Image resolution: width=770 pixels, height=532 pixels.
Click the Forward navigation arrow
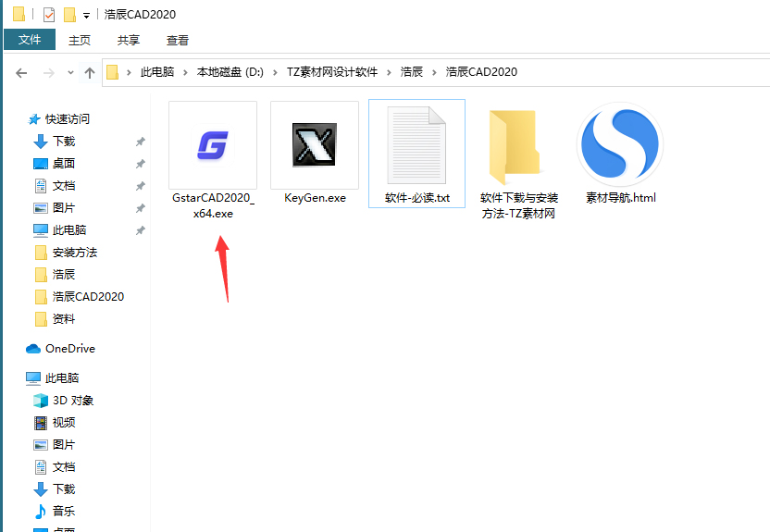tap(49, 73)
